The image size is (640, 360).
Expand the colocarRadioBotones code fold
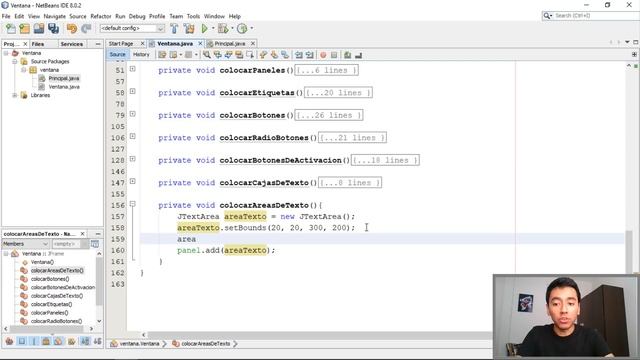coord(133,136)
